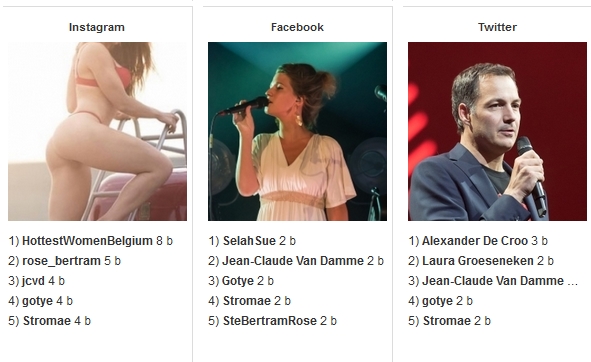591x362 pixels.
Task: Open Stromae in the Twitter list
Action: (x=447, y=321)
